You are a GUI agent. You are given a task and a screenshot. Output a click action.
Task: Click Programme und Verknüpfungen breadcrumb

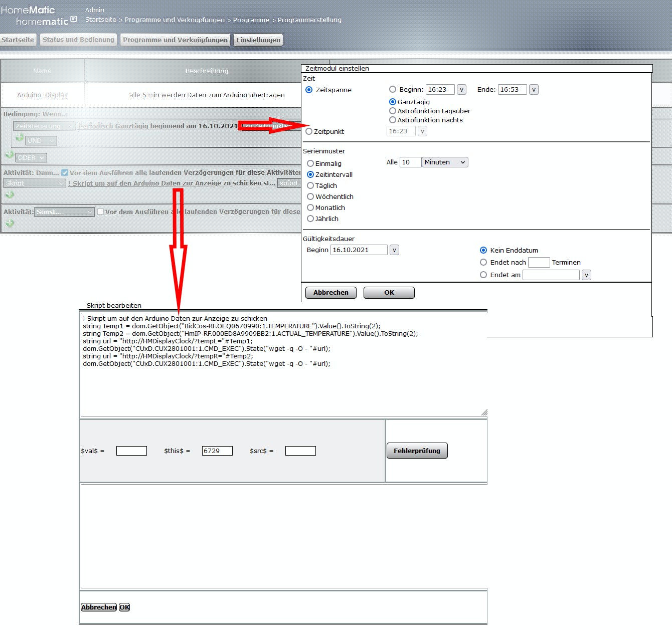click(x=175, y=20)
